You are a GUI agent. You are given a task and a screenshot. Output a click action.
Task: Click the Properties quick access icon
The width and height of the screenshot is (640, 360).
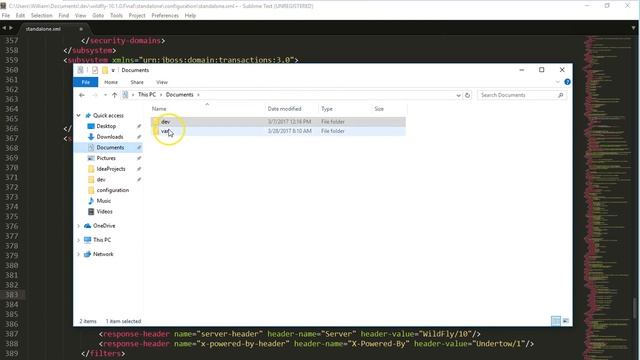tap(95, 70)
